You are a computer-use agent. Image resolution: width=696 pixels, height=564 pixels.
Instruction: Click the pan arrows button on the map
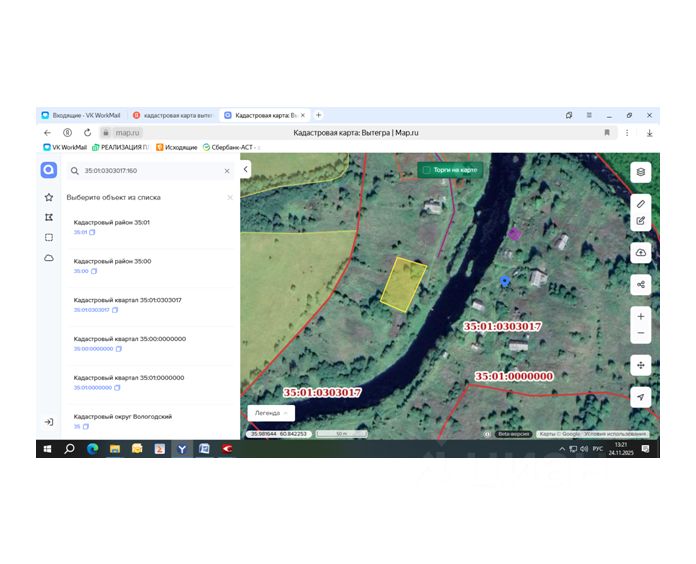(641, 365)
